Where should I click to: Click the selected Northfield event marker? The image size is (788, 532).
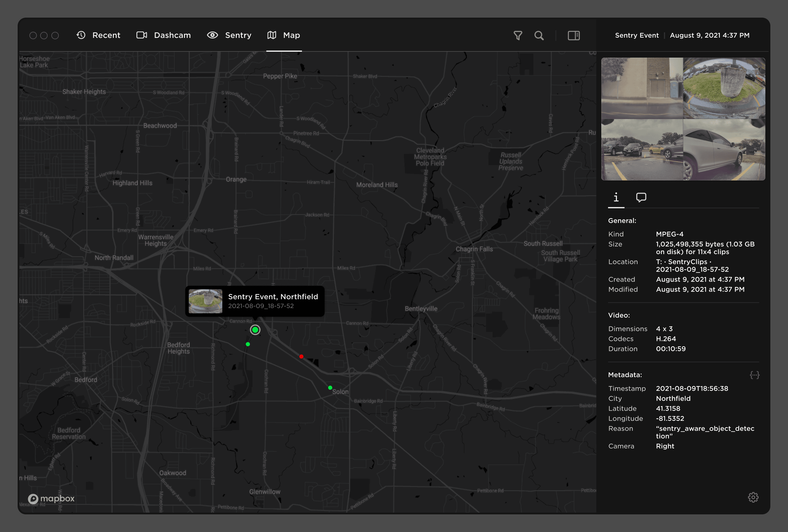(255, 330)
